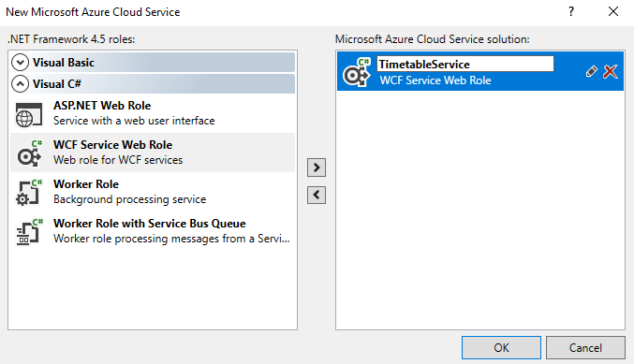Close the New Microsoft Azure Cloud Service dialog
The width and height of the screenshot is (634, 364).
pyautogui.click(x=613, y=12)
